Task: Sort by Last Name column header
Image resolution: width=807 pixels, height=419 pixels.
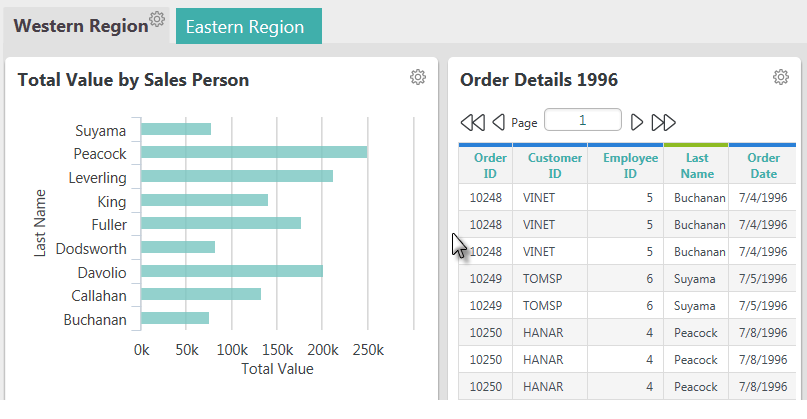Action: tap(696, 165)
